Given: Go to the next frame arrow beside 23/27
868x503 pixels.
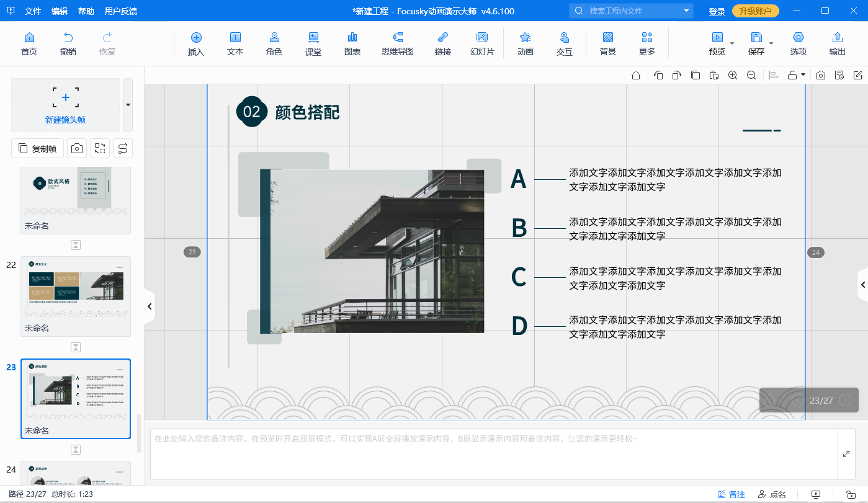Looking at the screenshot, I should pyautogui.click(x=845, y=400).
